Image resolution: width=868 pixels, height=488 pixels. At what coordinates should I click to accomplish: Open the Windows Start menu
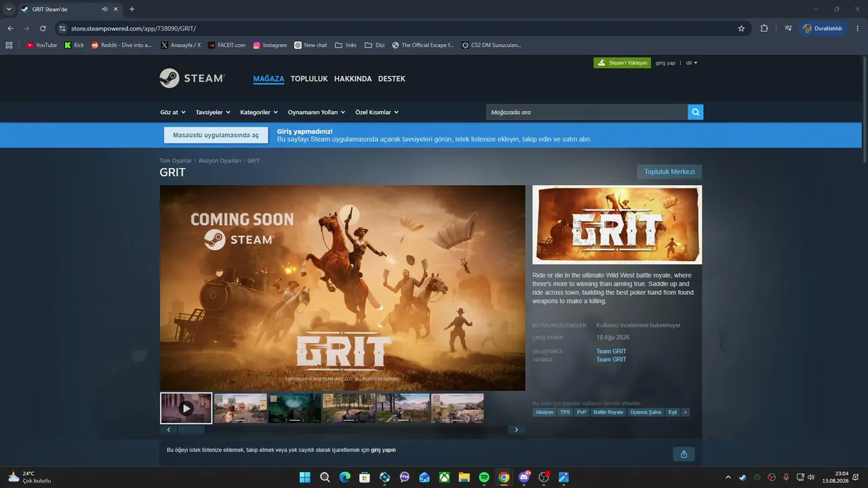(304, 477)
